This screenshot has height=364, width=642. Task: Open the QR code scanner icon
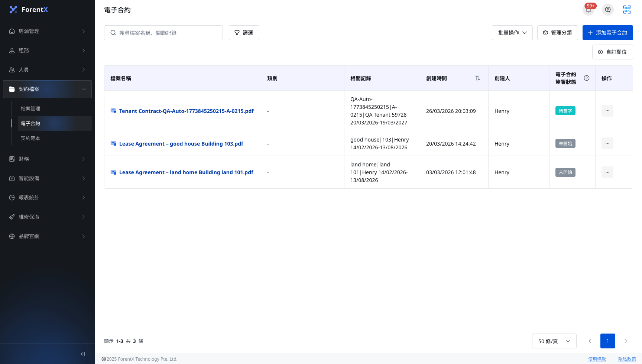tap(627, 10)
